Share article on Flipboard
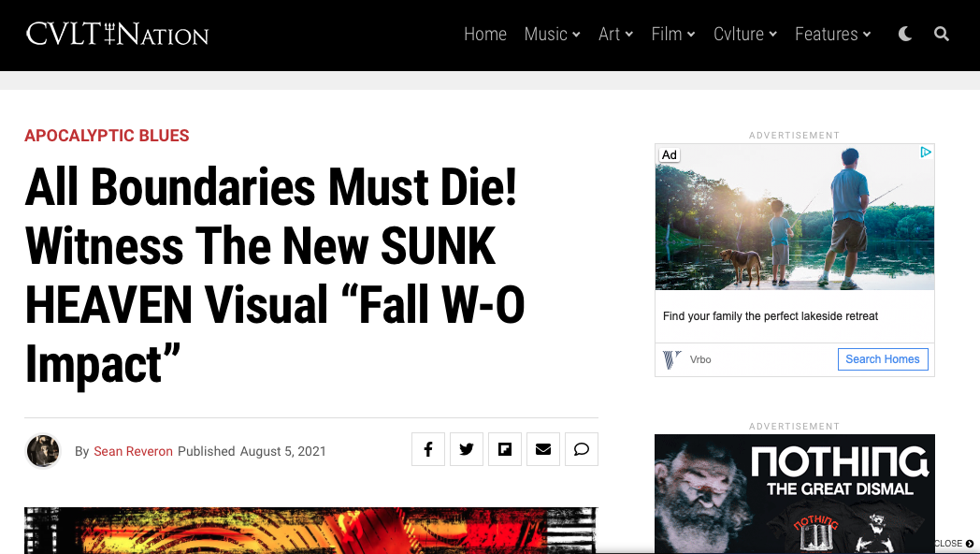 point(505,449)
